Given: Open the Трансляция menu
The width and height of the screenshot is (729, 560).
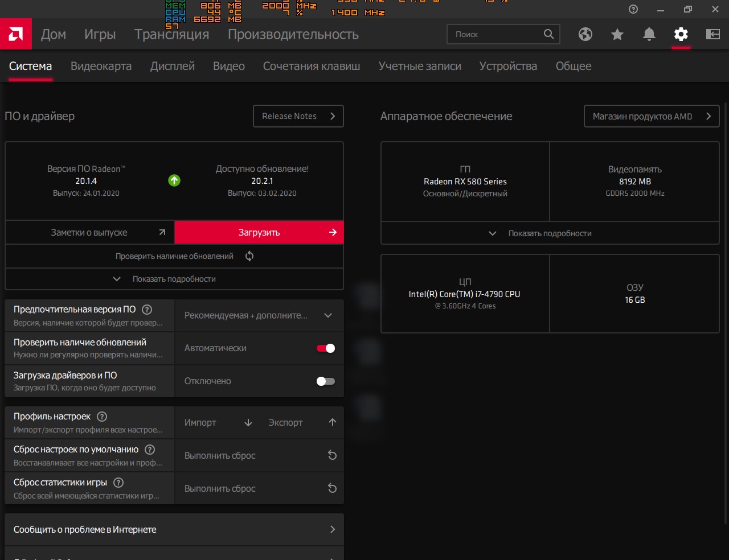Looking at the screenshot, I should point(172,34).
